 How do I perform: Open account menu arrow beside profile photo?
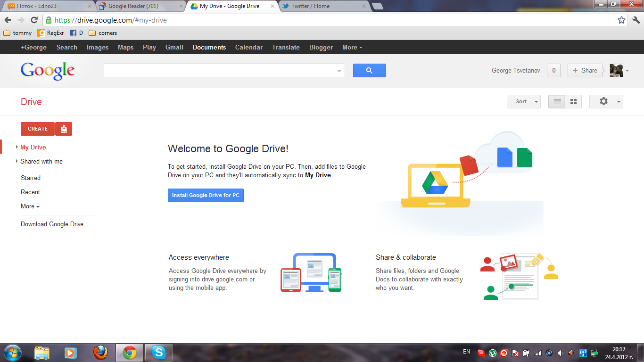[627, 71]
